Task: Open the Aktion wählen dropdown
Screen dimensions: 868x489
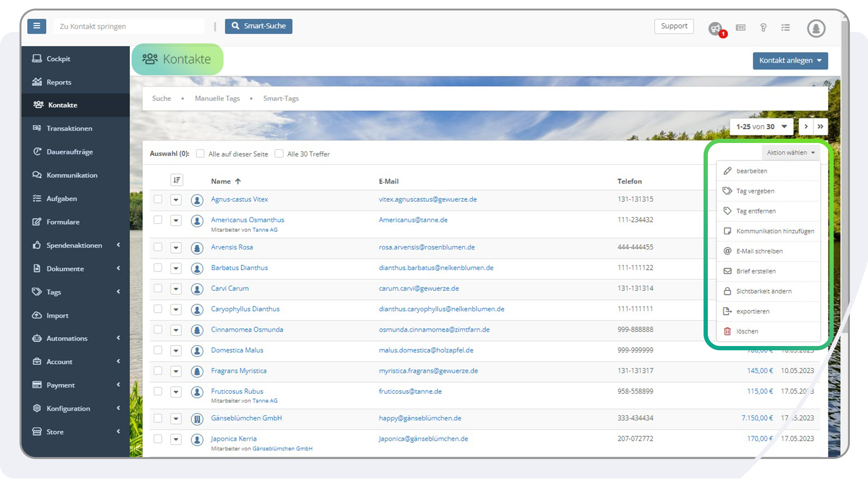Action: pyautogui.click(x=791, y=152)
